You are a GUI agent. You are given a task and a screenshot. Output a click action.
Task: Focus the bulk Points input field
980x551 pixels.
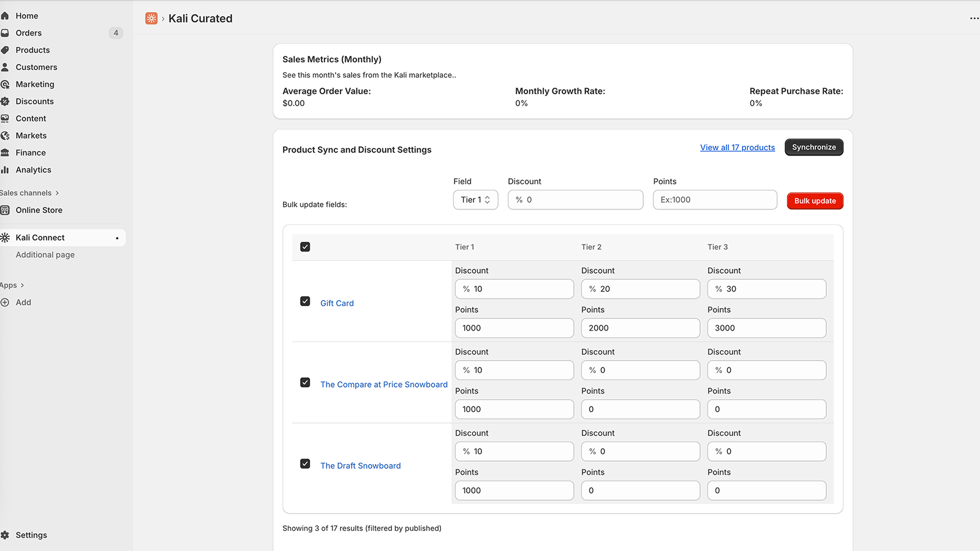pyautogui.click(x=714, y=200)
